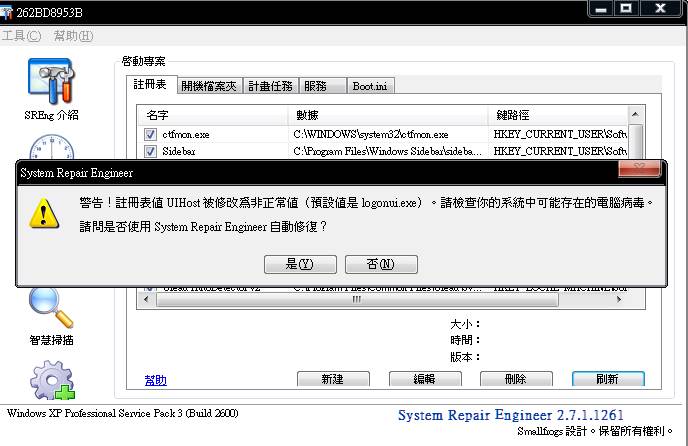Uncheck the Sidebar startup entry

pos(150,151)
